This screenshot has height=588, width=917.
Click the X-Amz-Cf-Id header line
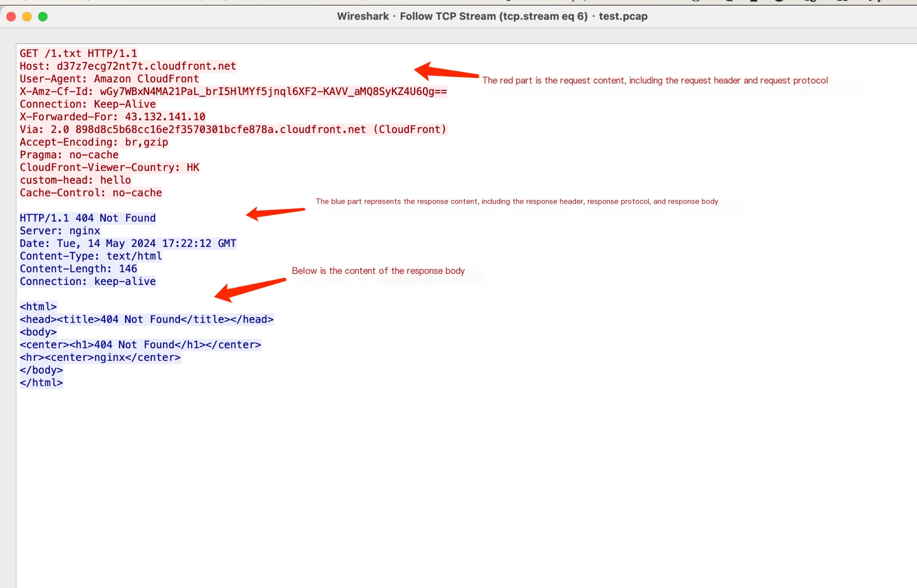tap(234, 92)
